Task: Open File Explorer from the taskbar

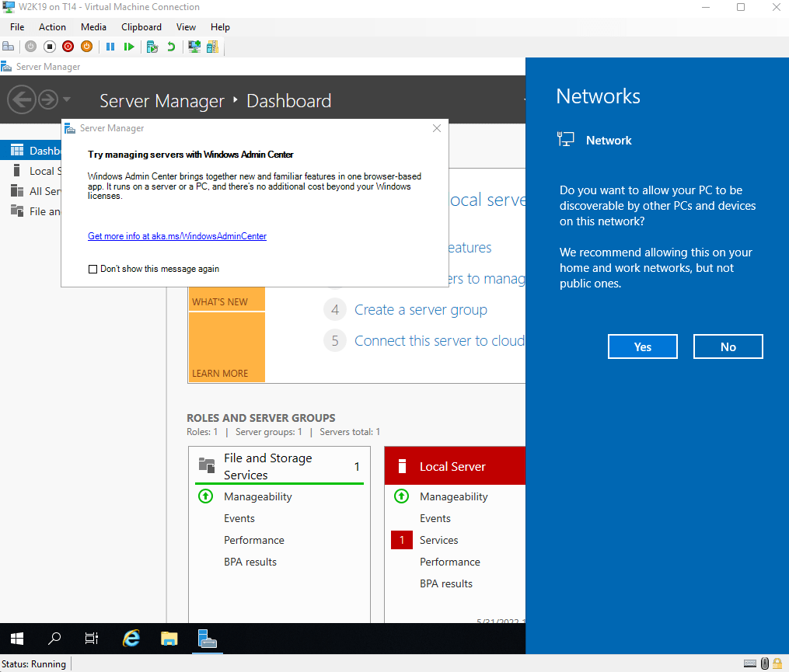Action: (x=169, y=639)
